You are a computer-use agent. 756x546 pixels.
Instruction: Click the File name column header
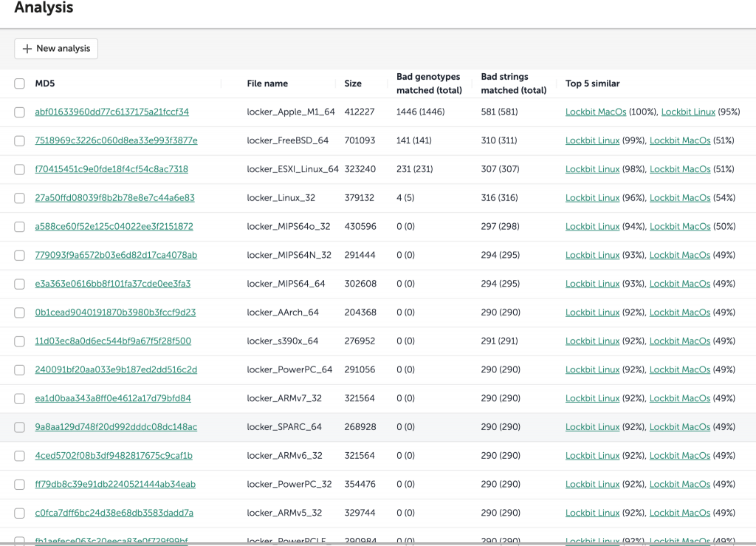tap(267, 83)
